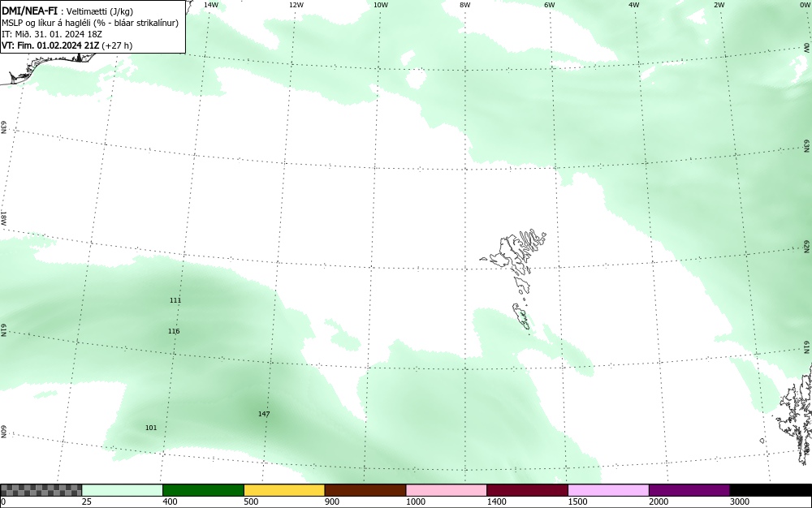Select the 6W longitude label
The height and width of the screenshot is (508, 812).
click(550, 5)
